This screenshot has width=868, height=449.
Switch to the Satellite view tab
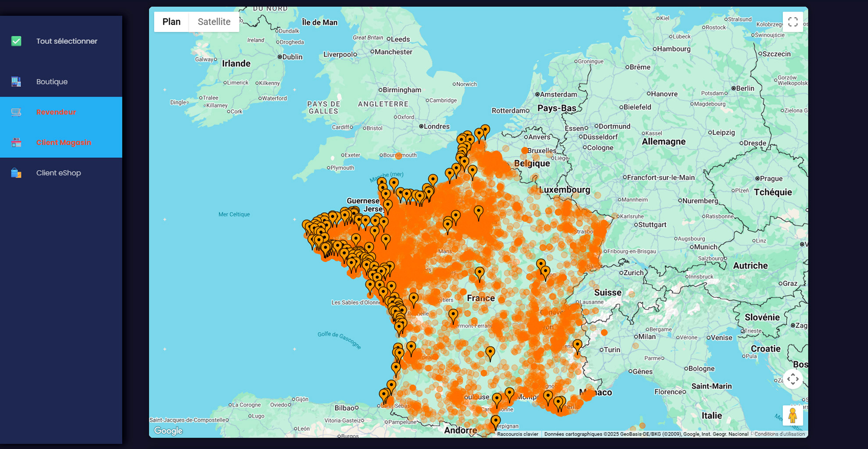pos(214,21)
